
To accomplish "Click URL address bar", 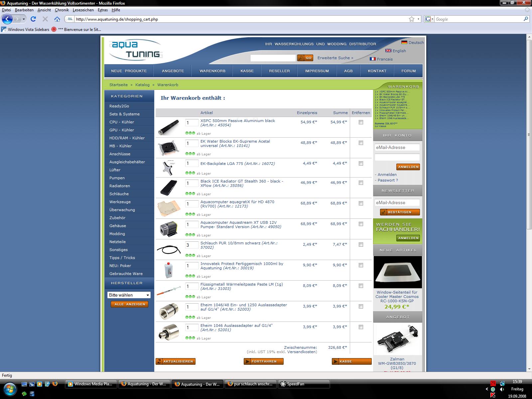I will tap(241, 19).
